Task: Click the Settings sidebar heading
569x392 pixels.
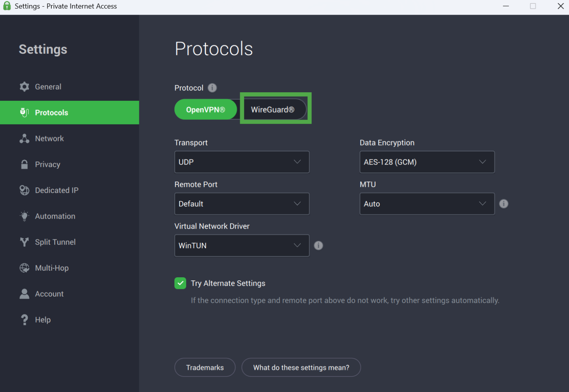Action: click(x=43, y=49)
